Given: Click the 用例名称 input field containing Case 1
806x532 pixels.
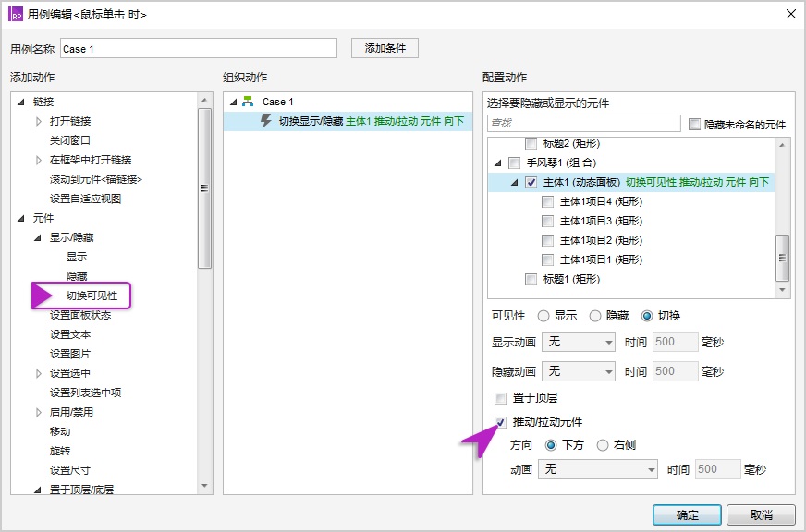Looking at the screenshot, I should 199,49.
